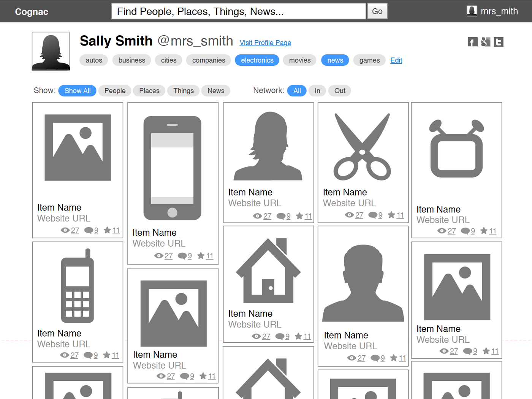Select the Out network filter
This screenshot has height=399, width=532.
340,90
